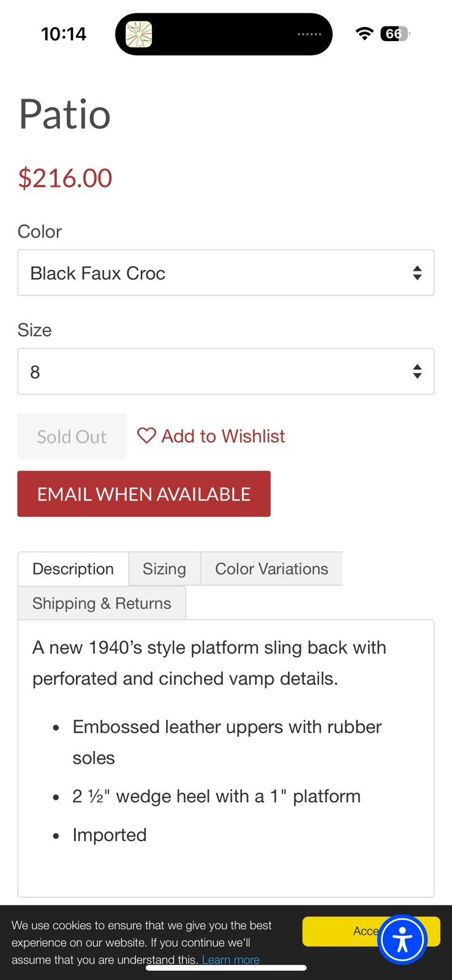Tap the home indicator bar
Image resolution: width=452 pixels, height=980 pixels.
pos(226,968)
